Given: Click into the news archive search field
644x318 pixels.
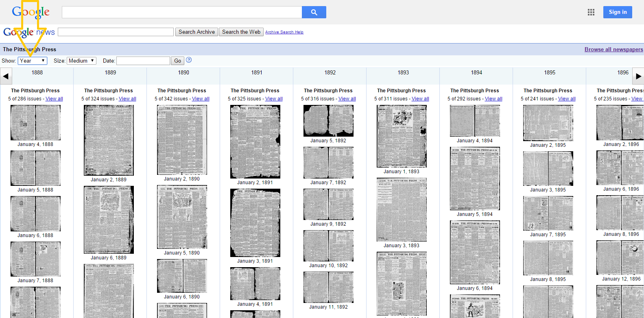Looking at the screenshot, I should [x=116, y=32].
